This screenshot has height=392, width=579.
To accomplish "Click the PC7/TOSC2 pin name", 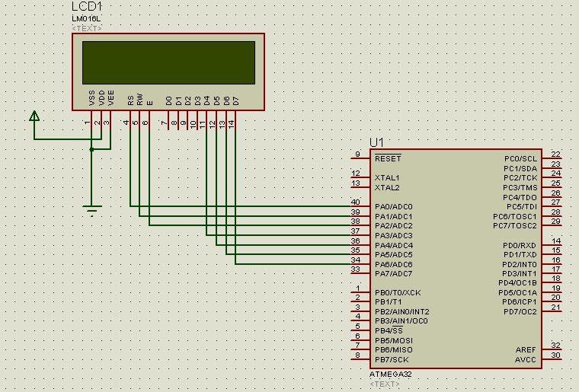I will click(515, 226).
